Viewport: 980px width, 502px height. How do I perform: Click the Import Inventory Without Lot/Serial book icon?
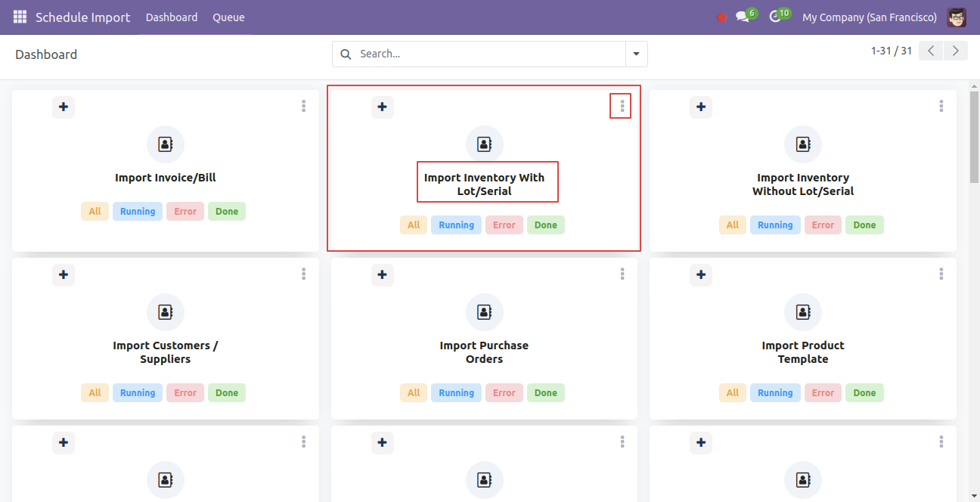click(803, 144)
